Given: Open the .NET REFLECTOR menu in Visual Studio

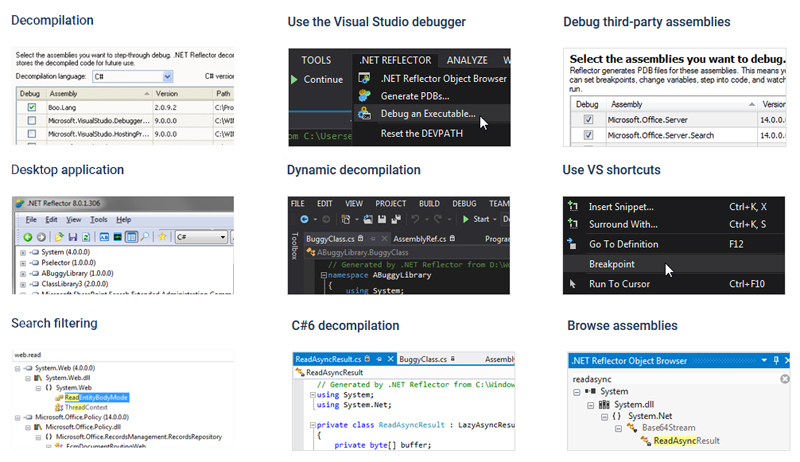Looking at the screenshot, I should point(395,60).
